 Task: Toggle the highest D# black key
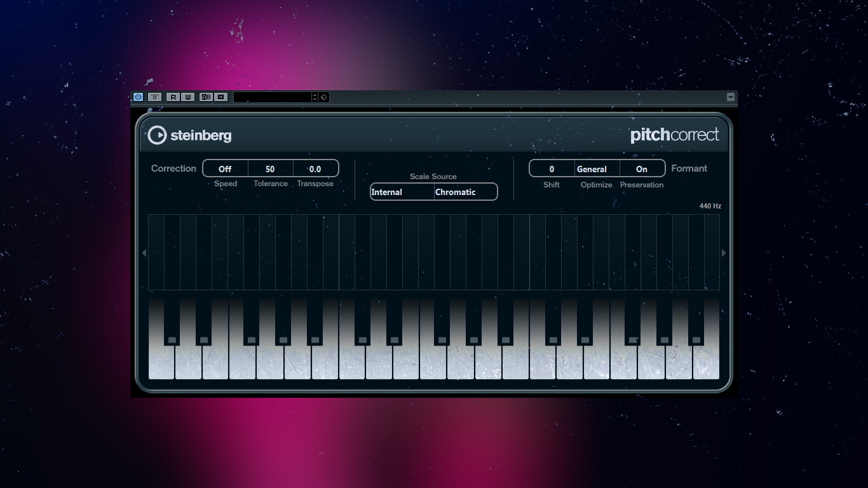tap(585, 322)
